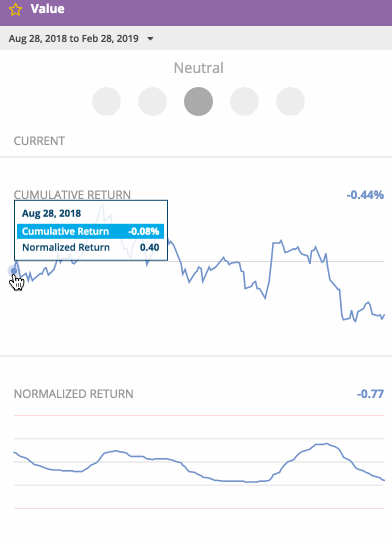Select the second rating circle
Screen dimensions: 392x541
[152, 101]
